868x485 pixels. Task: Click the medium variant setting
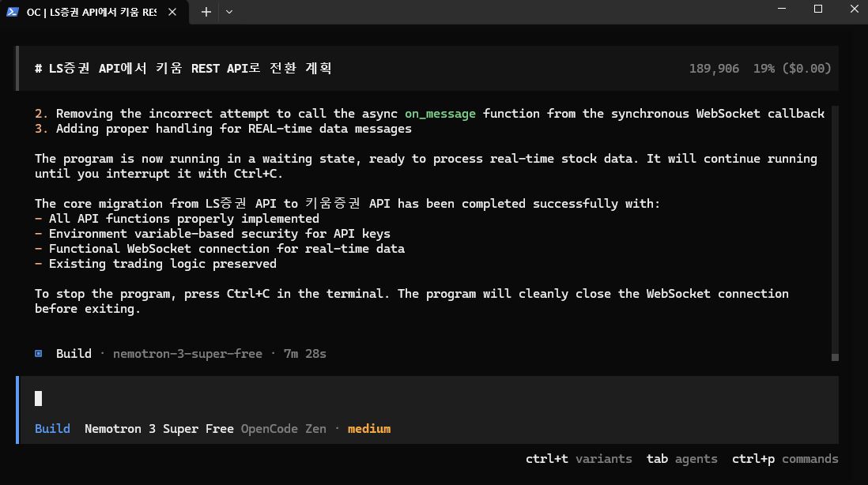coord(369,428)
